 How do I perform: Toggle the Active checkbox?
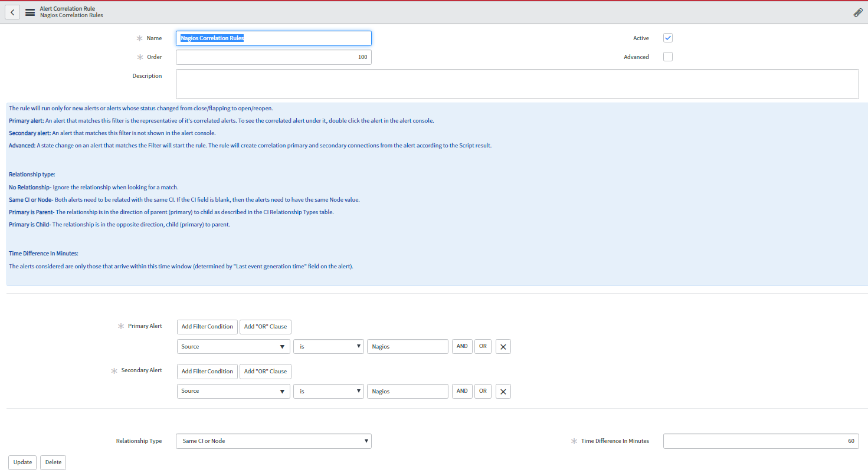tap(668, 38)
